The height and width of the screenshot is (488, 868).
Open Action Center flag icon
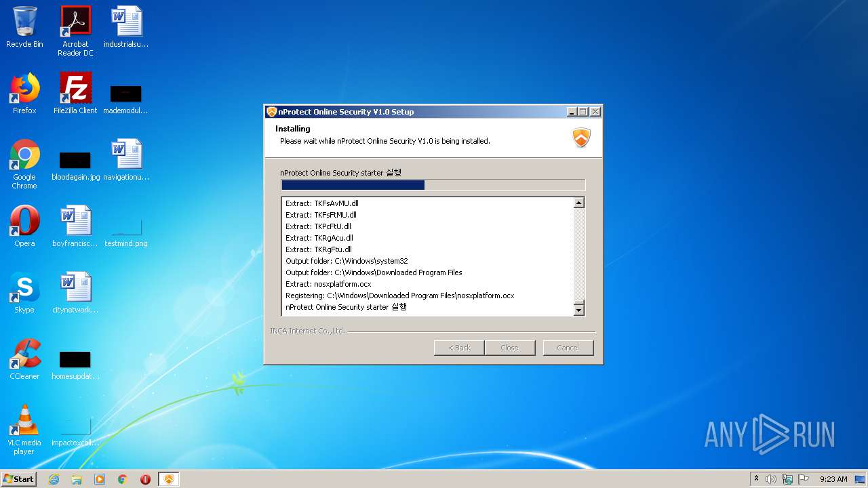804,479
